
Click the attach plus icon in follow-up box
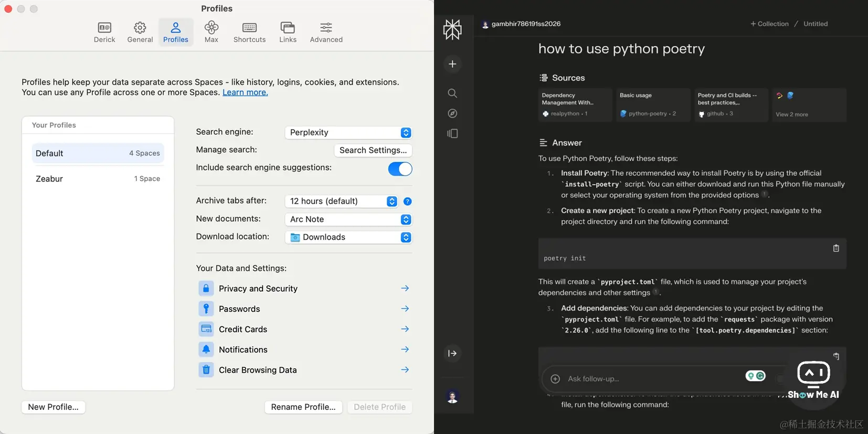555,379
